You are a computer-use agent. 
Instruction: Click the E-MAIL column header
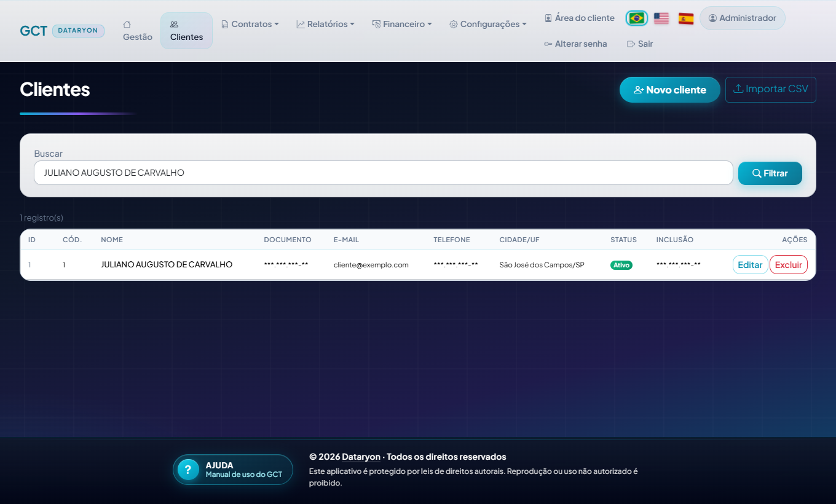click(x=346, y=240)
